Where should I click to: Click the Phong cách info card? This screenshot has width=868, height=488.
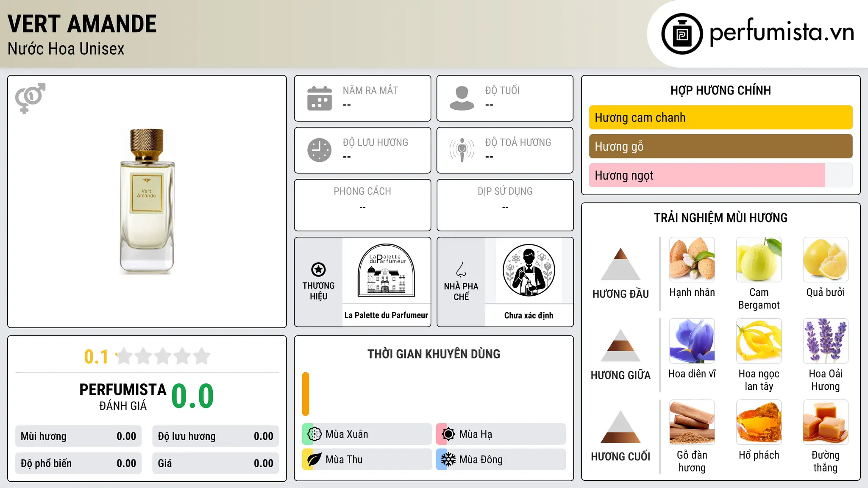point(363,205)
